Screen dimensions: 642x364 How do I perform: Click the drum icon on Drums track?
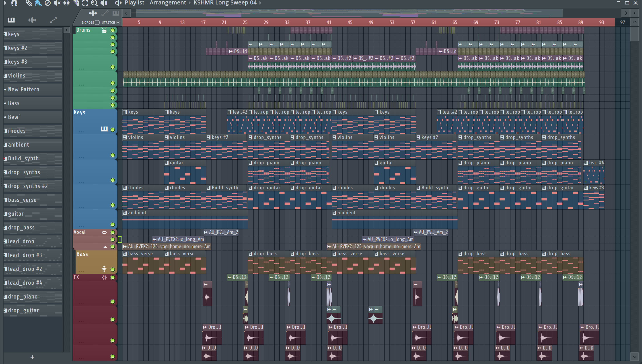pos(104,30)
